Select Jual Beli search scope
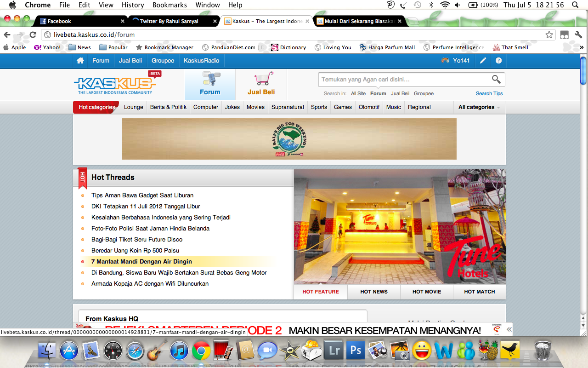Screen dimensions: 588x368 coord(400,93)
